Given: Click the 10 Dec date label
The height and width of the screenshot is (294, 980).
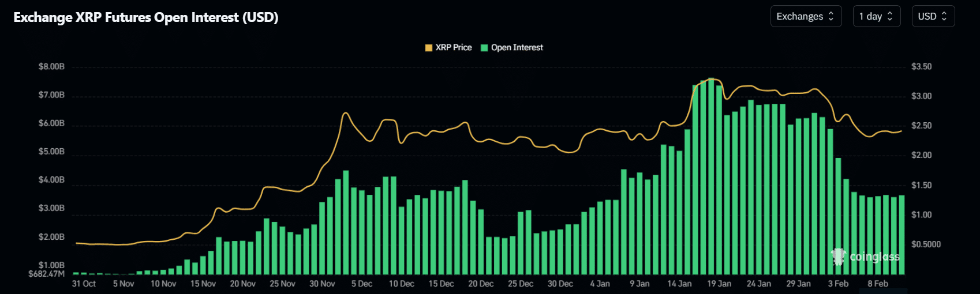Looking at the screenshot, I should pos(402,284).
